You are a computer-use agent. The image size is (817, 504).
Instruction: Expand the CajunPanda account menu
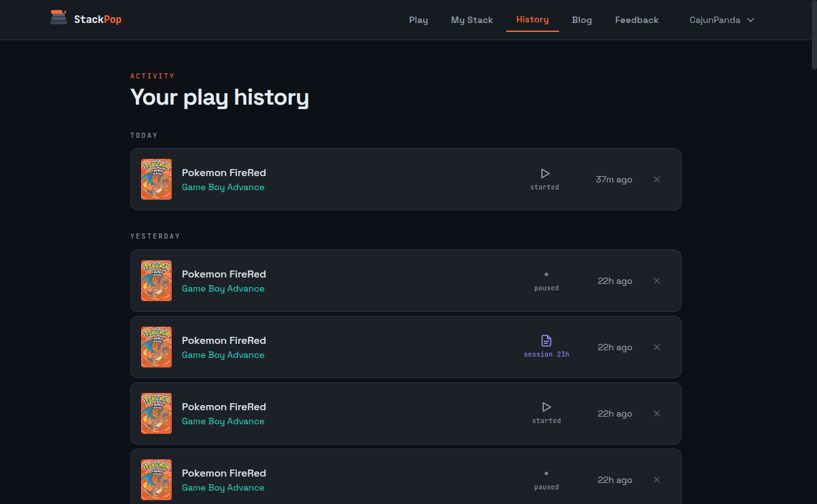click(x=722, y=20)
